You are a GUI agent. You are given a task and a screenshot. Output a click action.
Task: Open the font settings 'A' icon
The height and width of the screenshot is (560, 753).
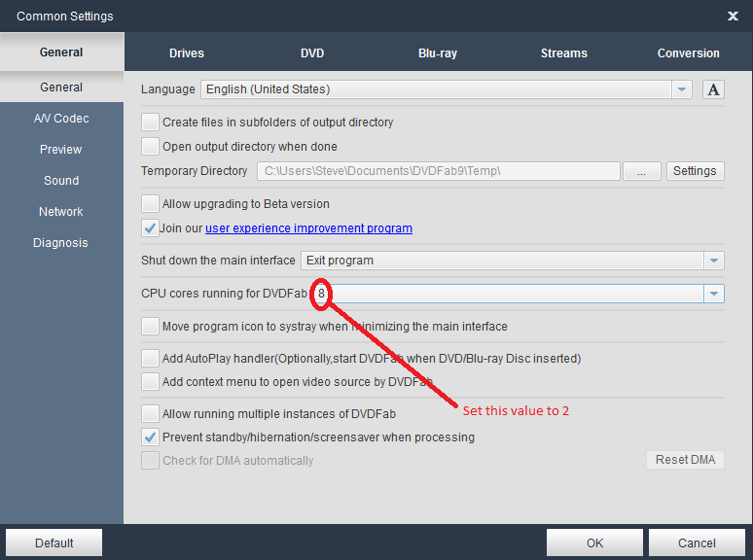pos(713,89)
